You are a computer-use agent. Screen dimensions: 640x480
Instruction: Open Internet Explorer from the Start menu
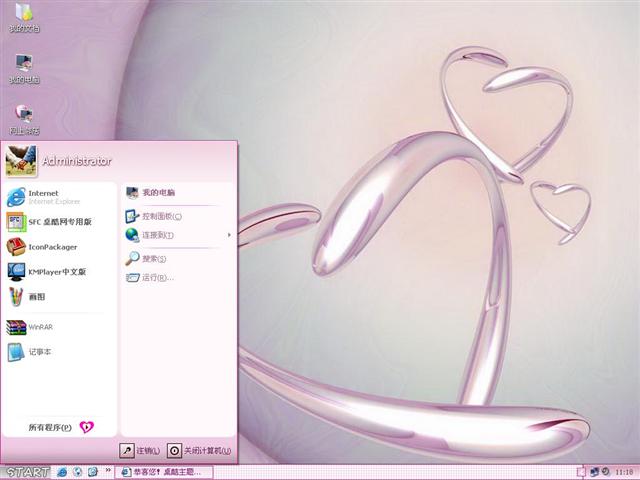point(45,196)
